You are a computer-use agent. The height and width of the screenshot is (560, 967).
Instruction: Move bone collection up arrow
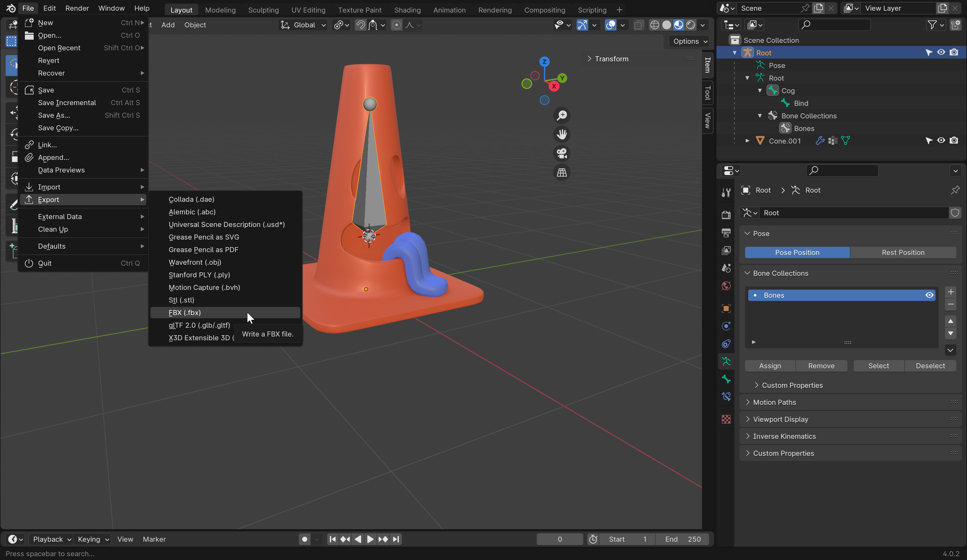(951, 321)
